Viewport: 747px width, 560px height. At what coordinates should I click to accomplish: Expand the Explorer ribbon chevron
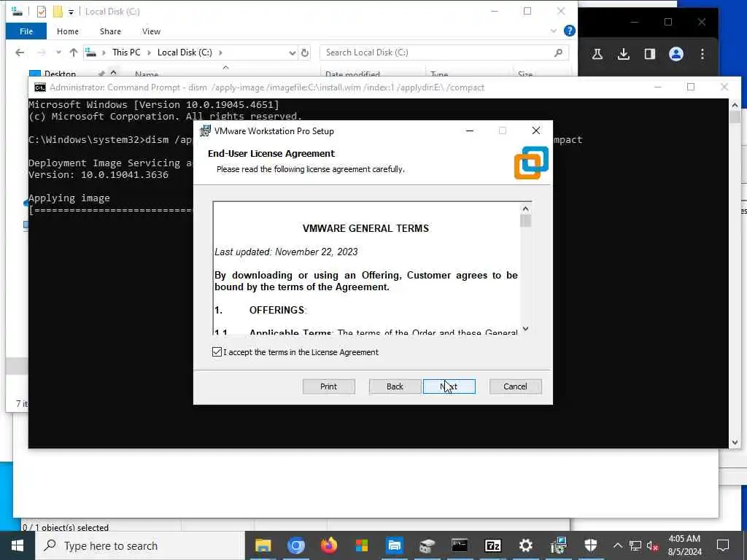point(553,31)
